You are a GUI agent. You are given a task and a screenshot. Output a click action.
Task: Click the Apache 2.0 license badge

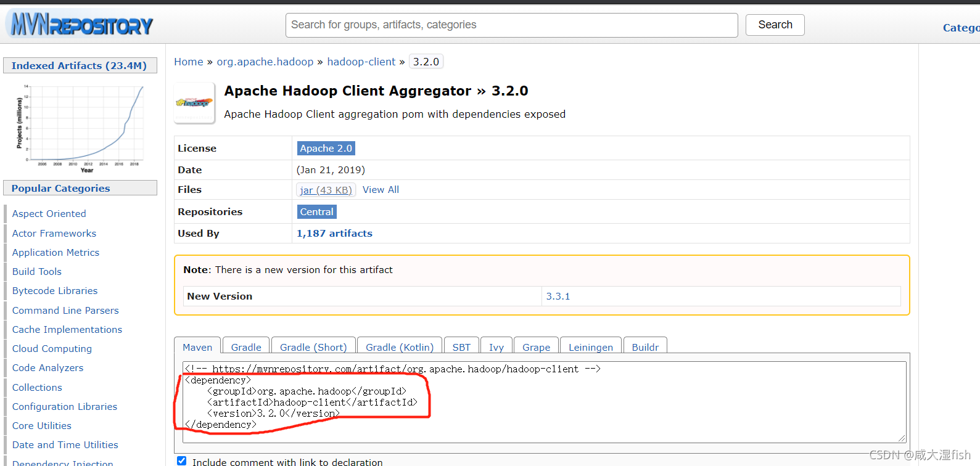pyautogui.click(x=326, y=149)
